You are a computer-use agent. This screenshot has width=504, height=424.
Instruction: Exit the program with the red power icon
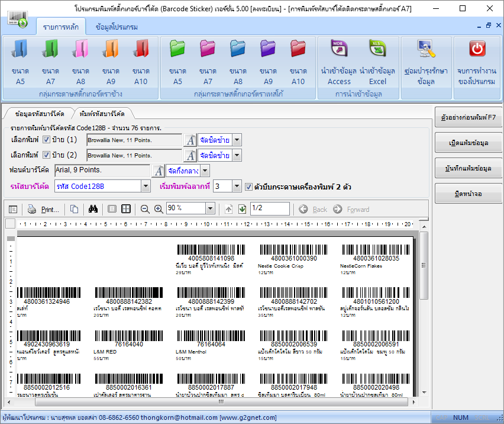(477, 62)
